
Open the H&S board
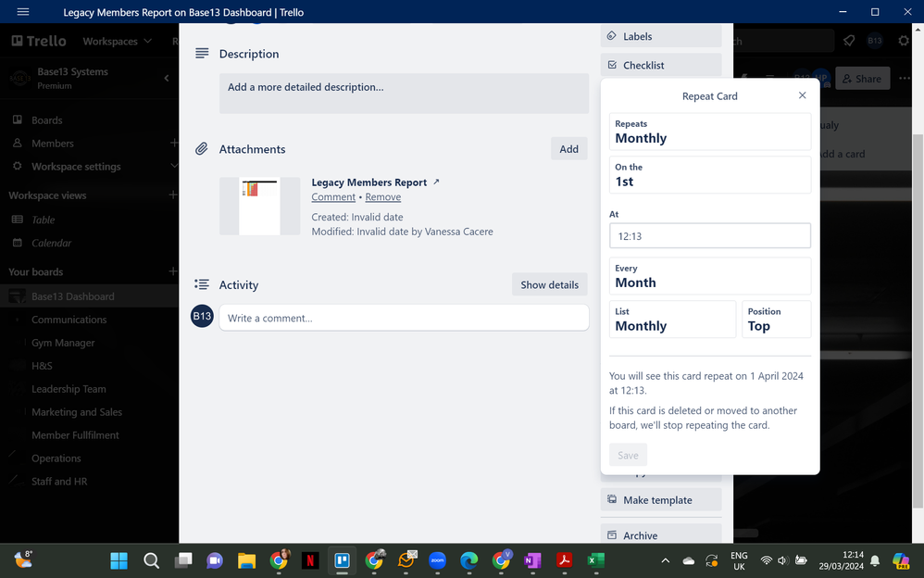[x=42, y=366]
